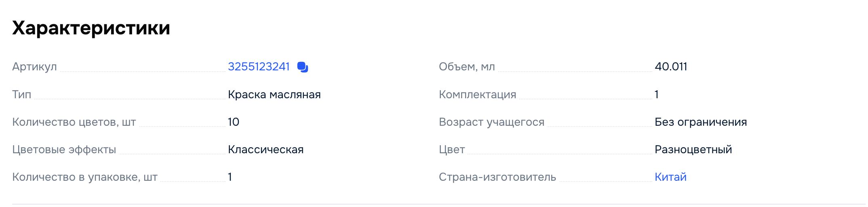868x207 pixels.
Task: Click the copy icon beside the article number
Action: pyautogui.click(x=302, y=67)
